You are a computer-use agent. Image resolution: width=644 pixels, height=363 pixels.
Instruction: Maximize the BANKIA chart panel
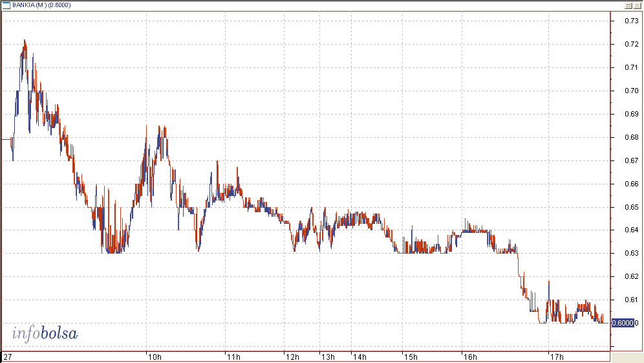tap(628, 5)
